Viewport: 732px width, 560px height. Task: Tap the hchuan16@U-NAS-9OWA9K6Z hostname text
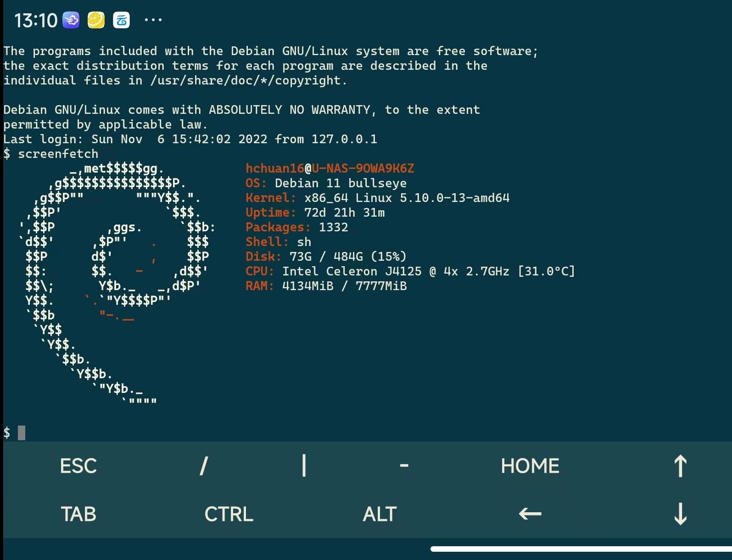(330, 168)
